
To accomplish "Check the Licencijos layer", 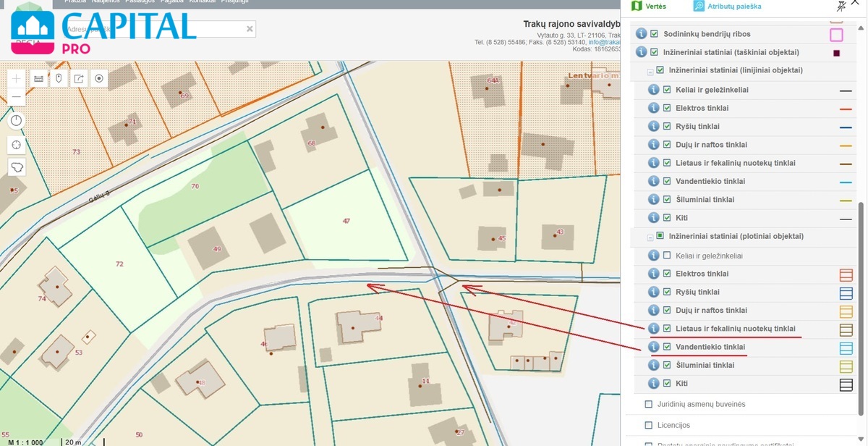I will tap(649, 425).
